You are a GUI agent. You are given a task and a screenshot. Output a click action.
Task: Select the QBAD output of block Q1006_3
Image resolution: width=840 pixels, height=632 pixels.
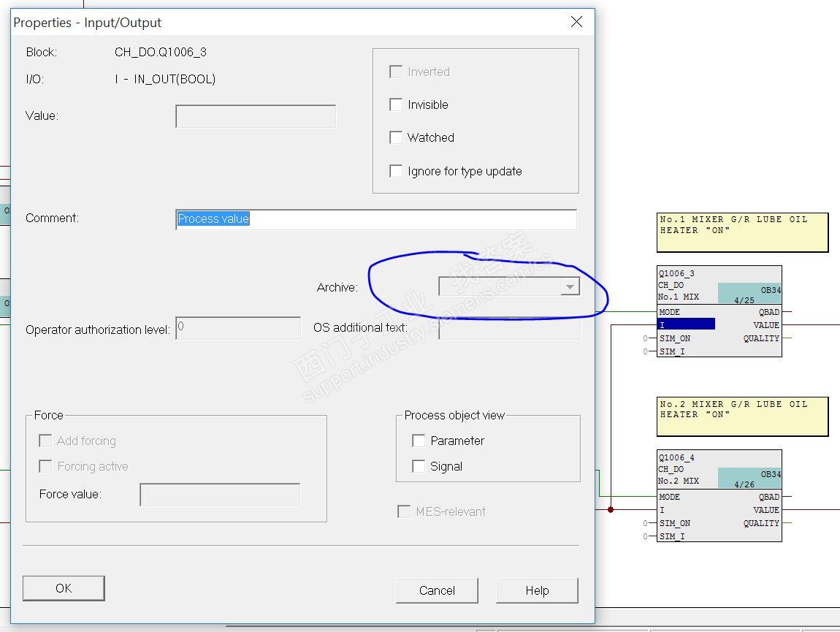click(x=768, y=312)
